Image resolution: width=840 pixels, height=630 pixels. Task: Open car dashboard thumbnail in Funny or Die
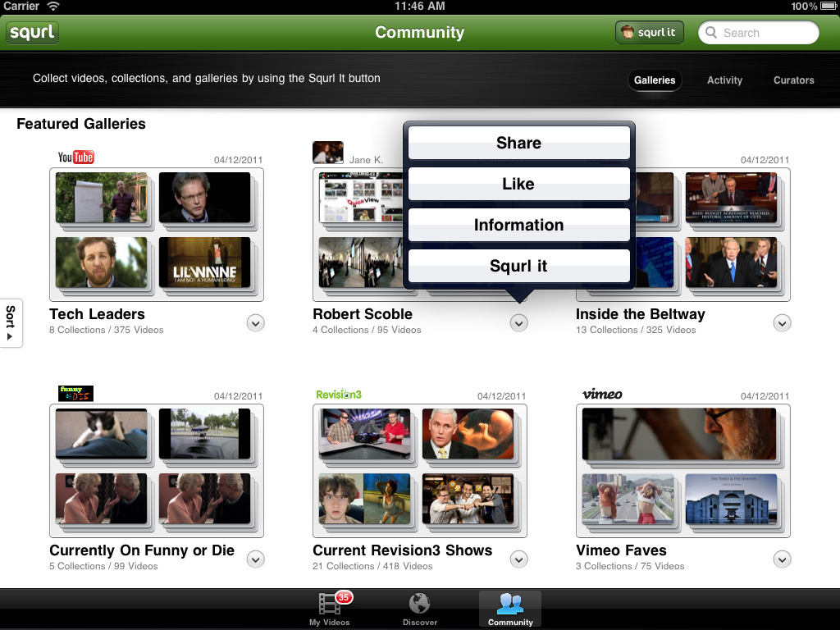click(x=204, y=433)
